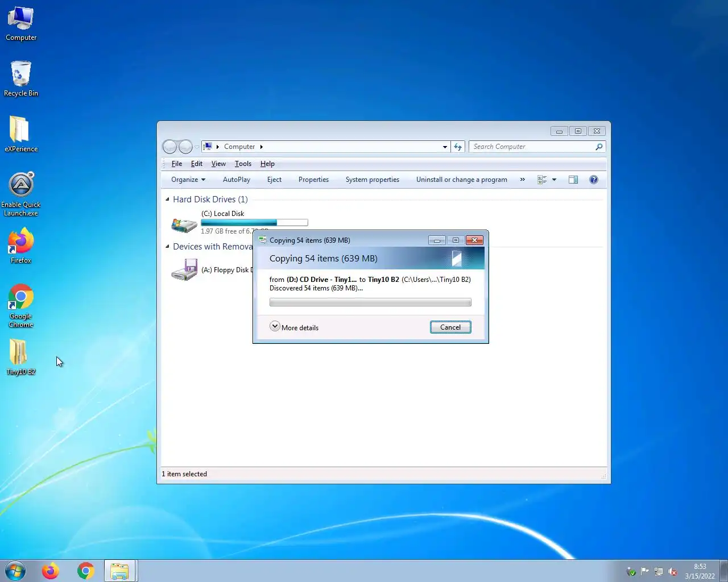The image size is (728, 582).
Task: Click the Explorer Help question-mark icon
Action: [x=594, y=180]
